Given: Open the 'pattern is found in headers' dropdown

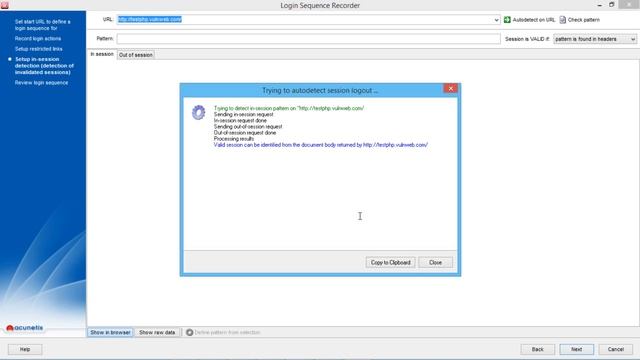Looking at the screenshot, I should [x=595, y=39].
